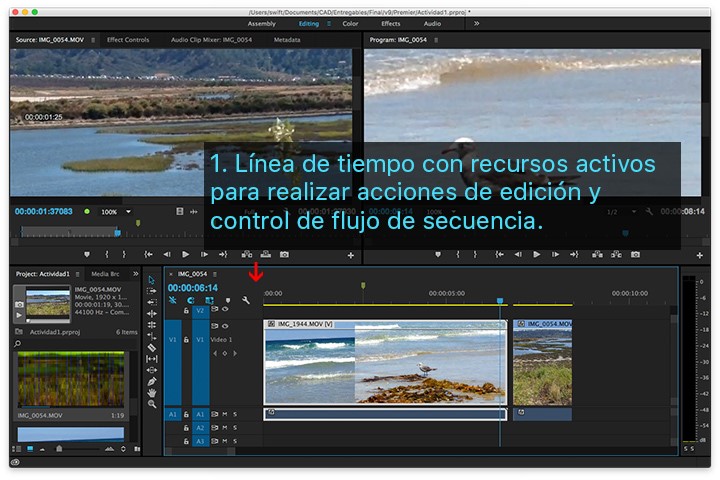Image resolution: width=720 pixels, height=480 pixels.
Task: Open Source monitor button editor plus
Action: click(351, 255)
